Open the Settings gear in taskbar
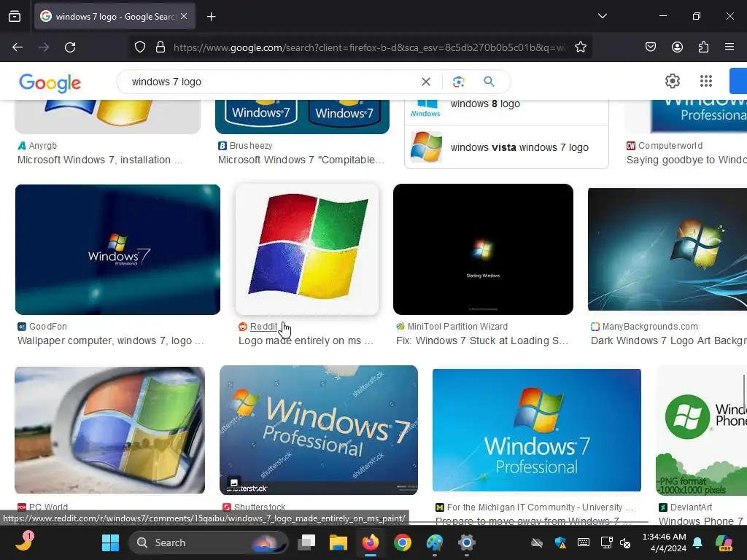The height and width of the screenshot is (560, 747). [466, 542]
